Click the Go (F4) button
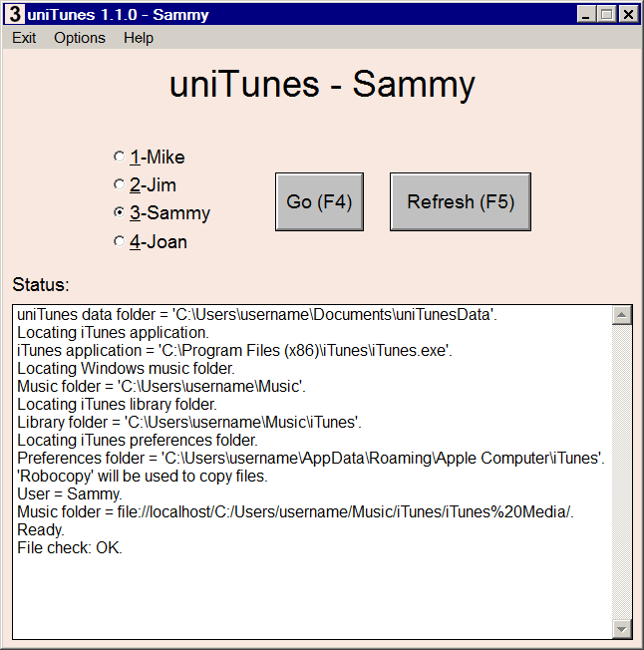Image resolution: width=644 pixels, height=650 pixels. (x=319, y=202)
